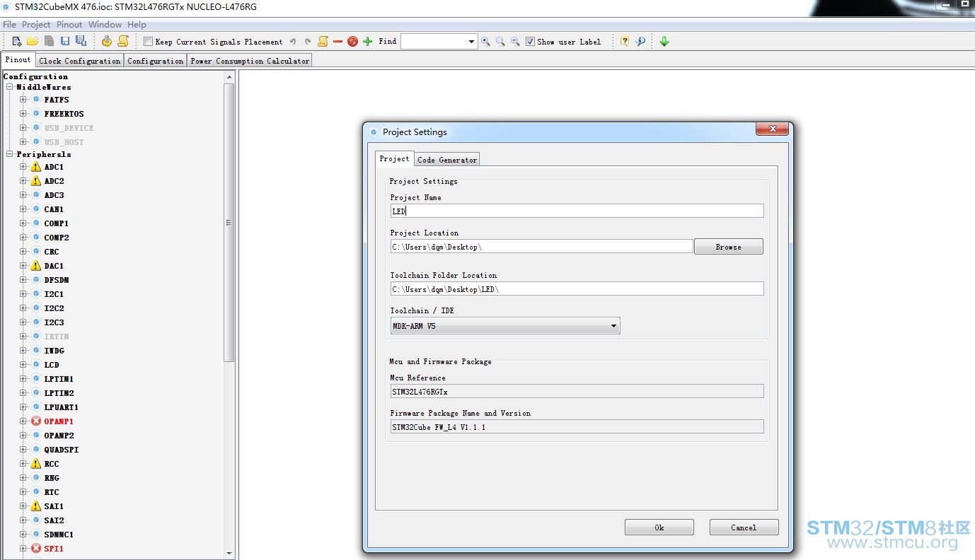
Task: Click the warning icon beside RCC
Action: click(36, 464)
